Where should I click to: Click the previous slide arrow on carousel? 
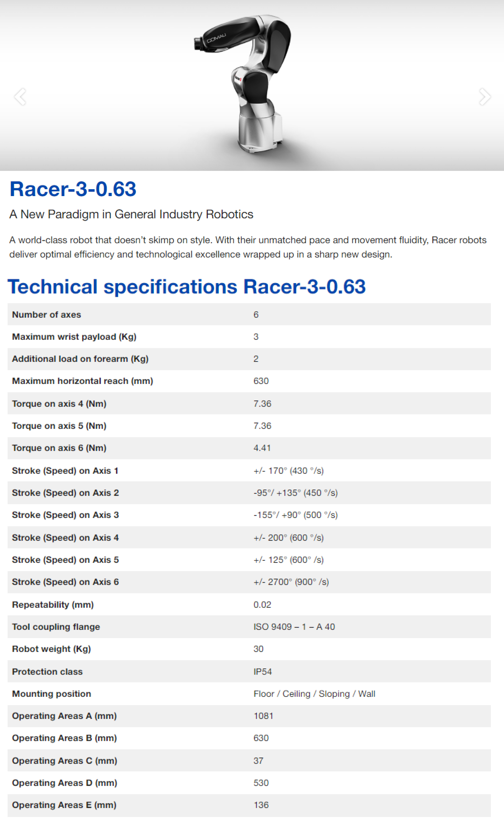[20, 97]
